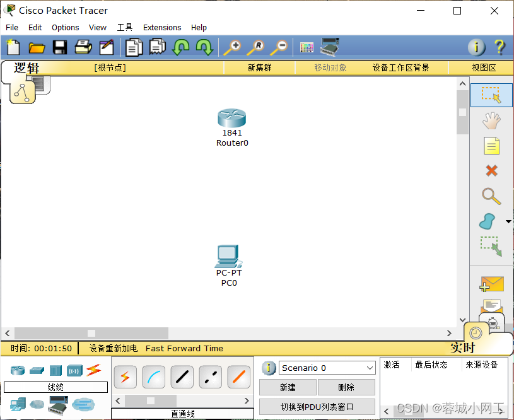Expand the Draw Polygon shape options arrow
Image resolution: width=514 pixels, height=420 pixels.
coord(508,221)
